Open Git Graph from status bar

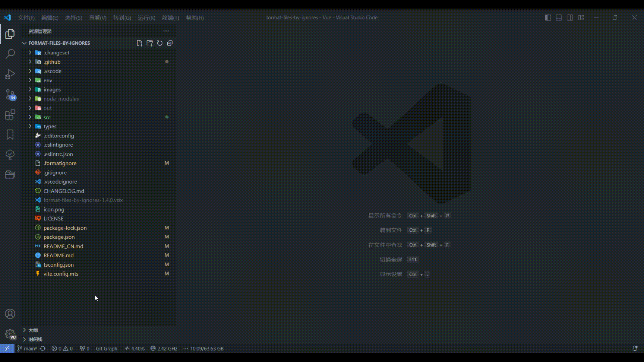click(x=107, y=349)
